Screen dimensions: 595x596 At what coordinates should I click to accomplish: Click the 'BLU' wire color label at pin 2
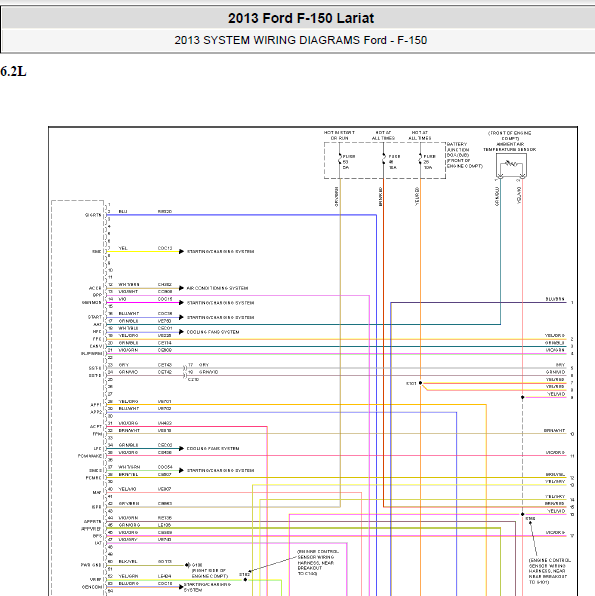click(x=123, y=211)
